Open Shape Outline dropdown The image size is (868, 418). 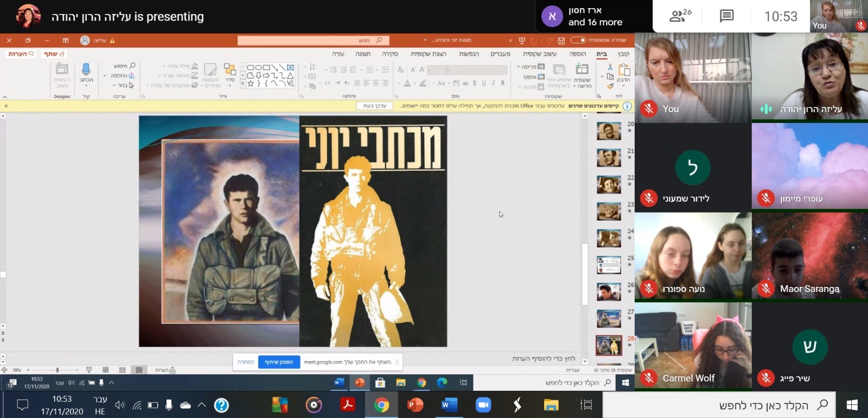tap(177, 76)
